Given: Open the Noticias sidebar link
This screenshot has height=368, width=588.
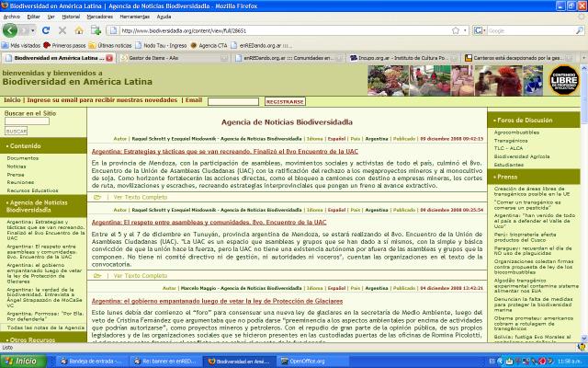Looking at the screenshot, I should [17, 167].
